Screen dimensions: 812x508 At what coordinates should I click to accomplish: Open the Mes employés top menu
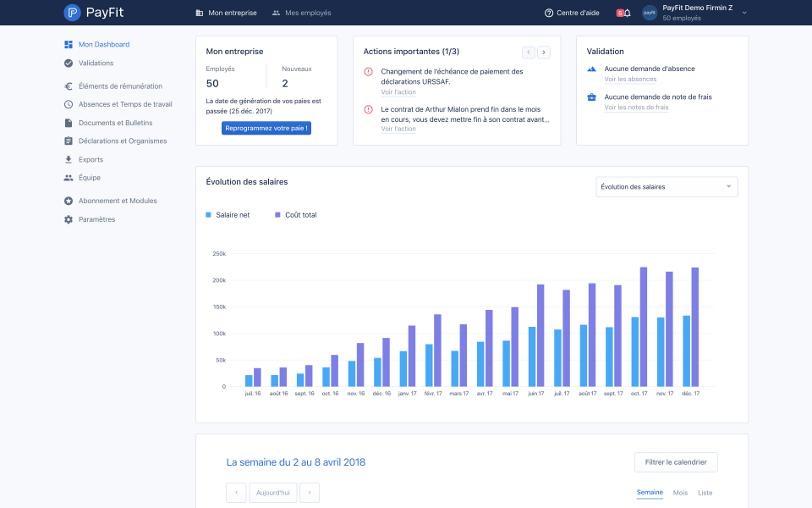pos(301,13)
